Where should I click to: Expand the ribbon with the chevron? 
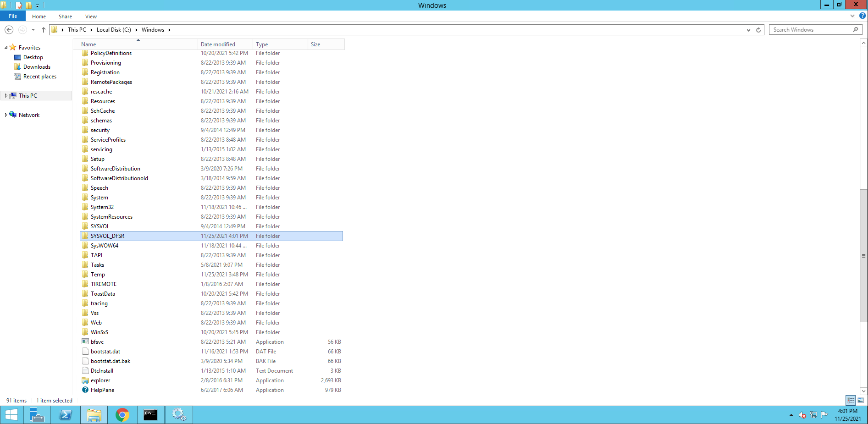(x=852, y=16)
